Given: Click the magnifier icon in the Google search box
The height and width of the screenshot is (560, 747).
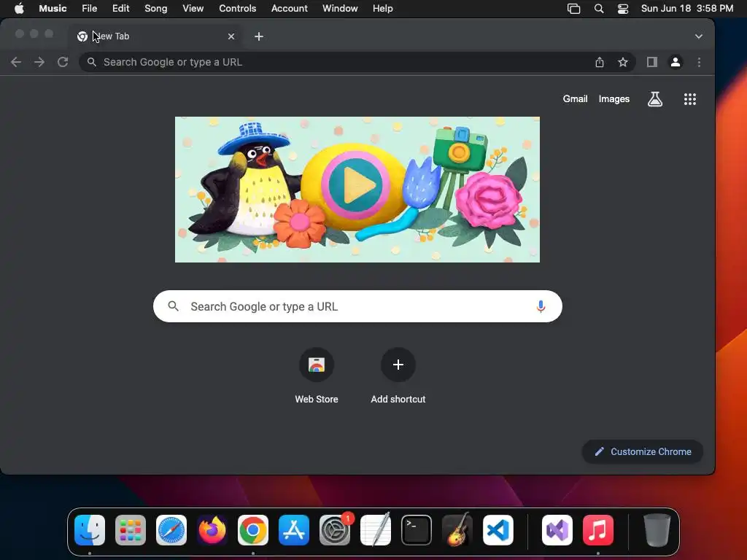Looking at the screenshot, I should pos(174,306).
